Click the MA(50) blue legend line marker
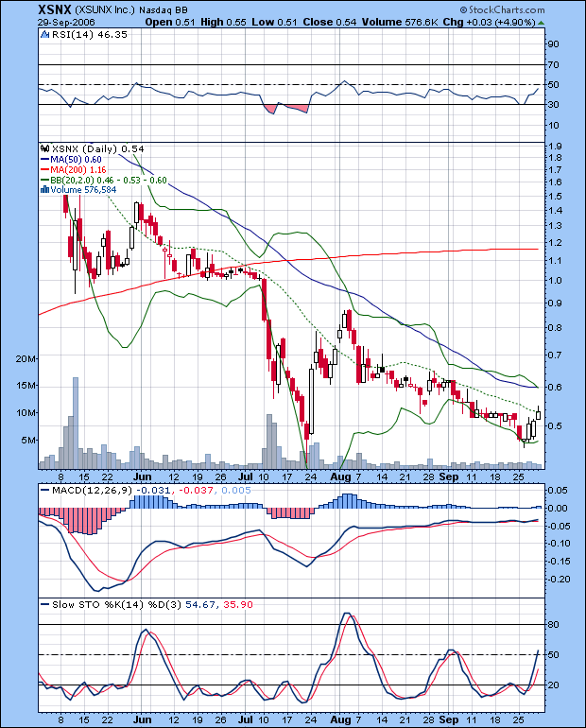This screenshot has width=586, height=728. tap(43, 159)
